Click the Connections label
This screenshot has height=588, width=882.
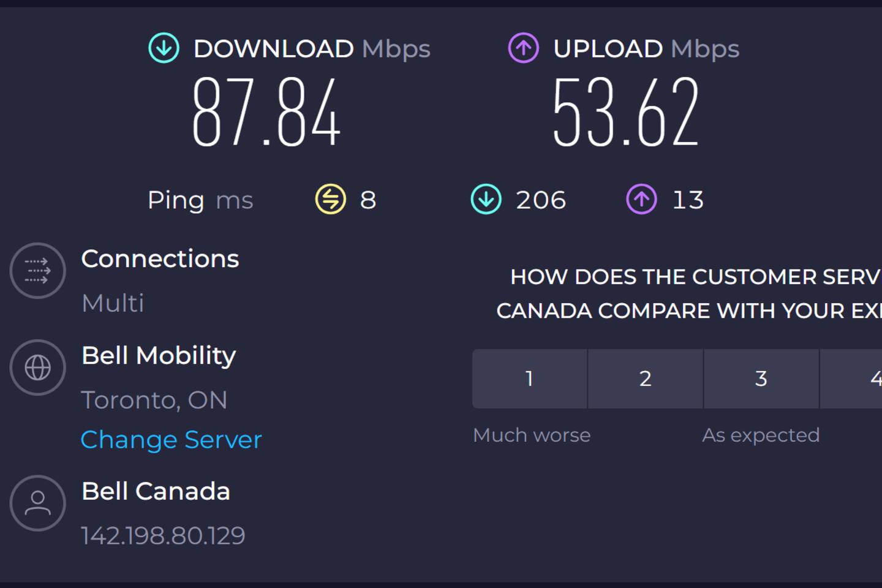click(x=160, y=258)
